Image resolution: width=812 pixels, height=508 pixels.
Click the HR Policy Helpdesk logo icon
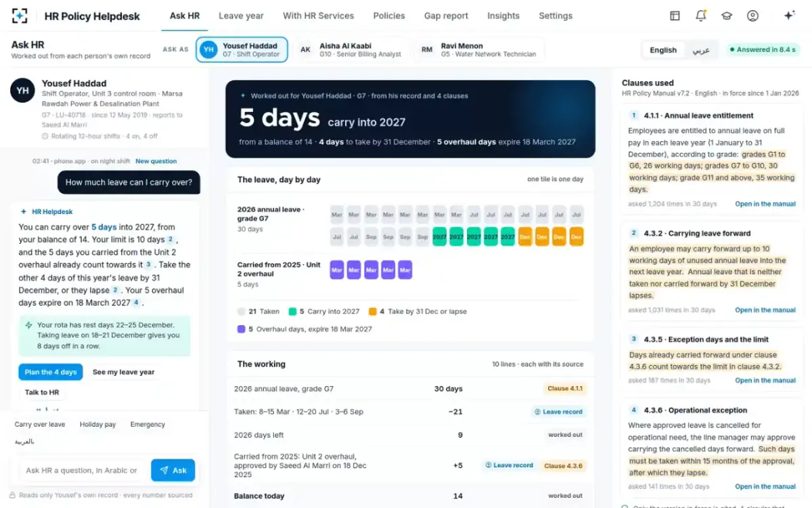pos(20,16)
